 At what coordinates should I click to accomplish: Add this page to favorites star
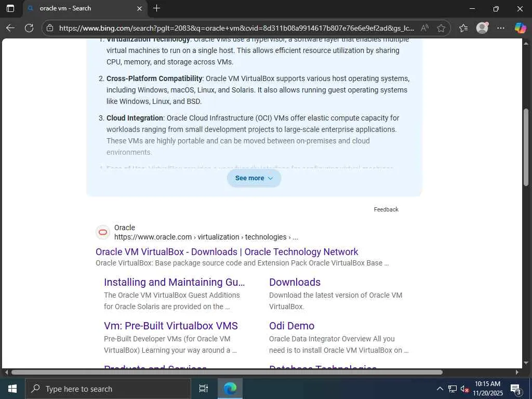coord(441,28)
